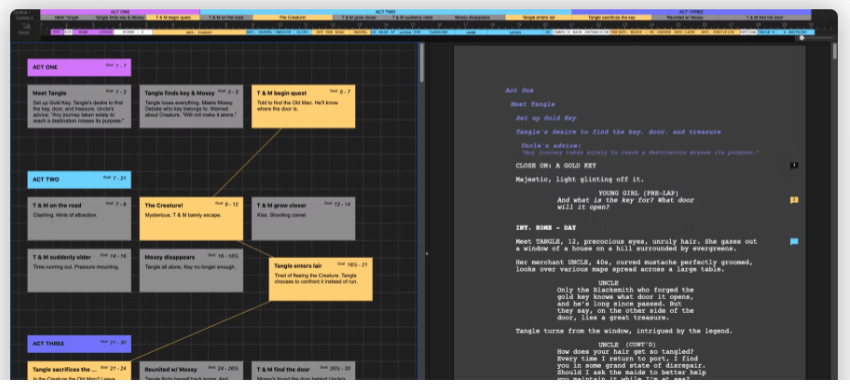850x389 pixels.
Task: Select the ACT ONE segment in Outline 1 timeline
Action: click(120, 12)
